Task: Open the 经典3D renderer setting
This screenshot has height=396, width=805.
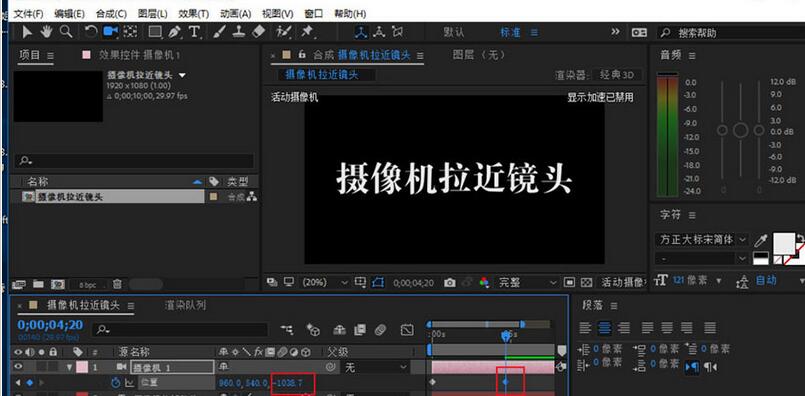Action: [x=617, y=76]
